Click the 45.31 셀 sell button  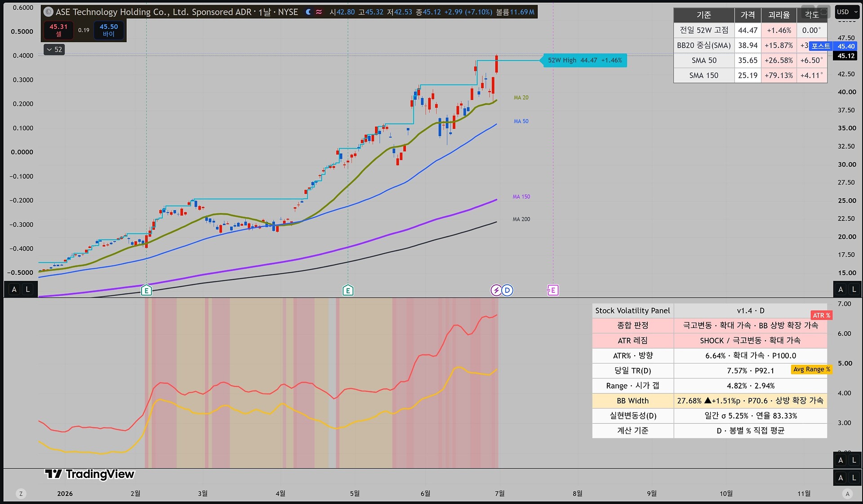[x=58, y=30]
